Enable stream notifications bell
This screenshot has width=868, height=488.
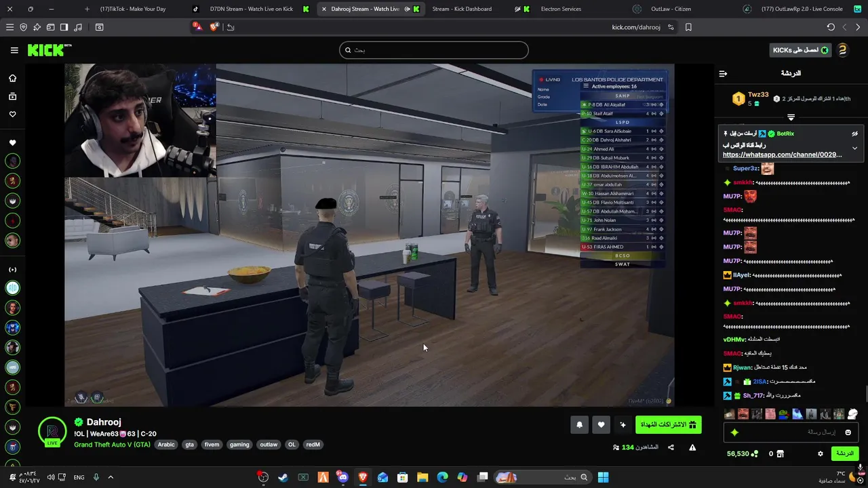[579, 425]
